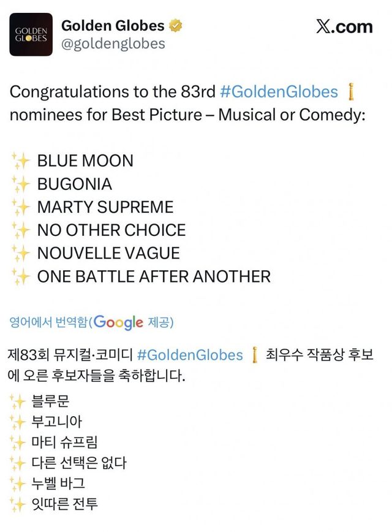
Task: Click sparkle icon beside ONE BATTLE AFTER ANOTHER
Action: (x=21, y=277)
